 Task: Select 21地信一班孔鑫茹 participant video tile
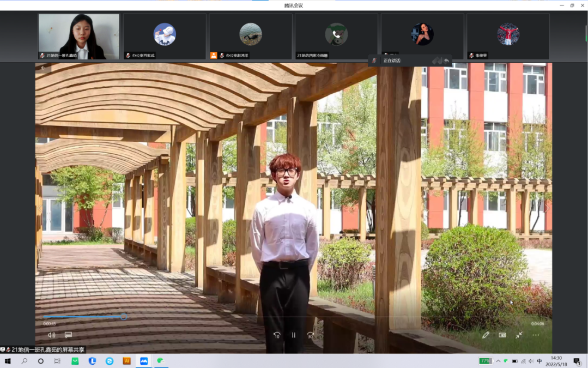tap(79, 37)
